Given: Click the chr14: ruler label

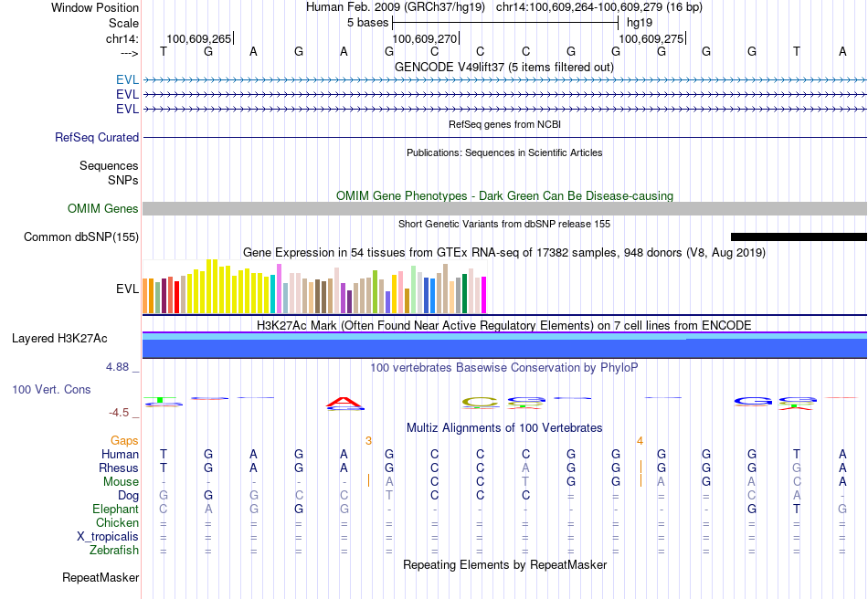Looking at the screenshot, I should [122, 38].
